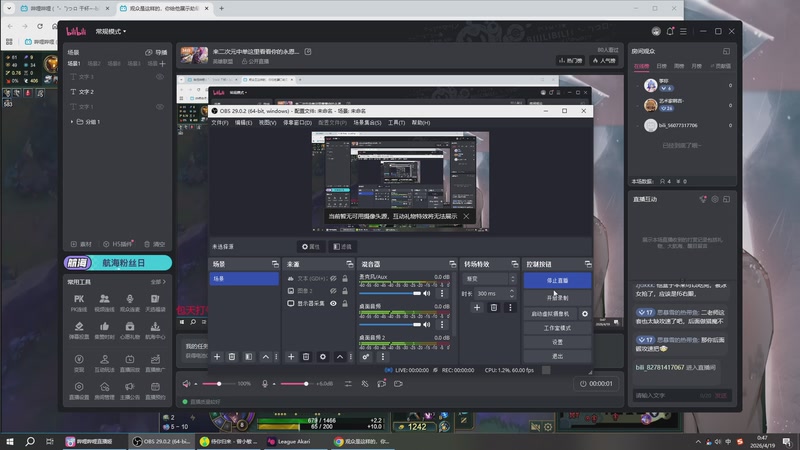The width and height of the screenshot is (800, 450).
Task: Open OBS 工具(T) menu
Action: 396,122
